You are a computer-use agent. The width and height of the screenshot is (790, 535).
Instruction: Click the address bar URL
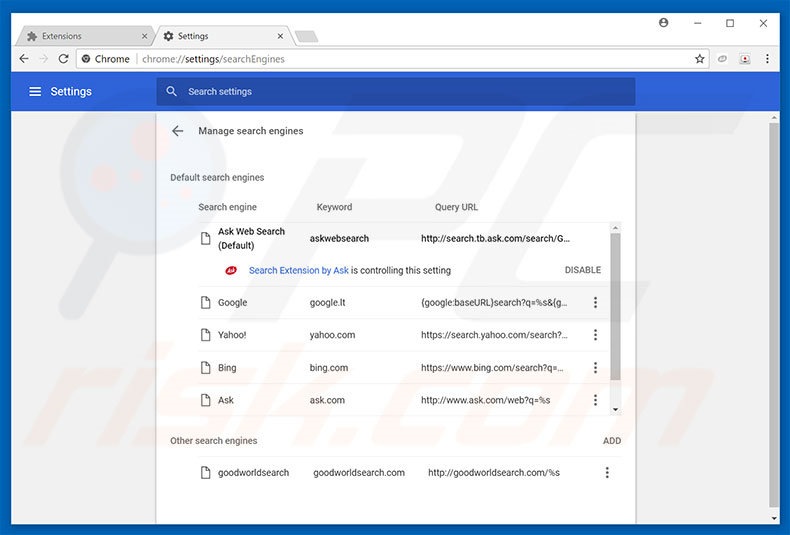[x=213, y=59]
